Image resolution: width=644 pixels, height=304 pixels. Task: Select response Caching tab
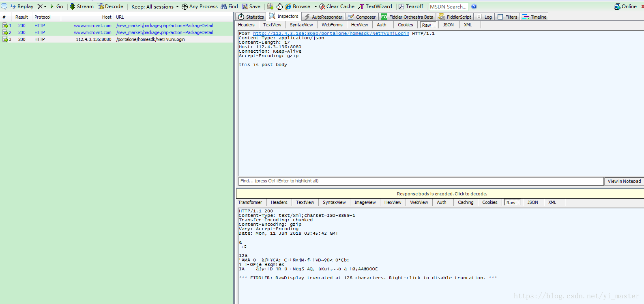466,202
